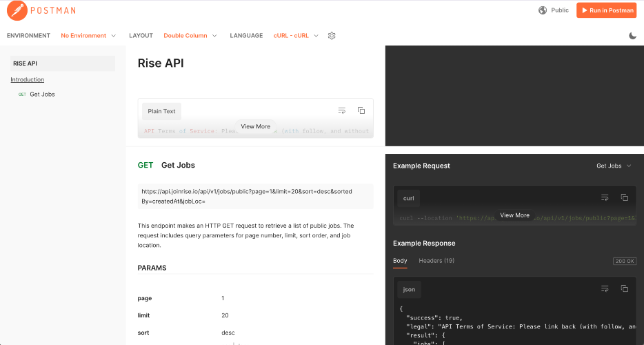Click the Postman logo
Viewport: 644px width, 345px height.
pos(41,10)
